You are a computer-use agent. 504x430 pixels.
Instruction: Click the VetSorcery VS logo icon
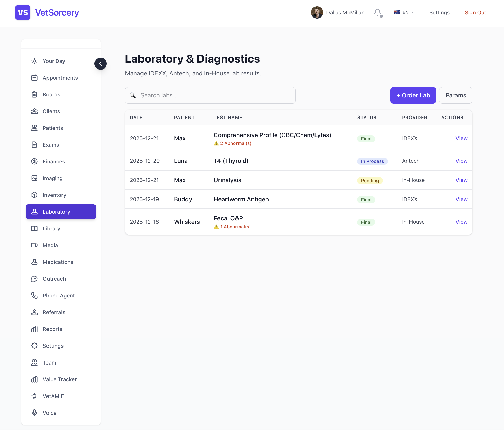tap(23, 12)
